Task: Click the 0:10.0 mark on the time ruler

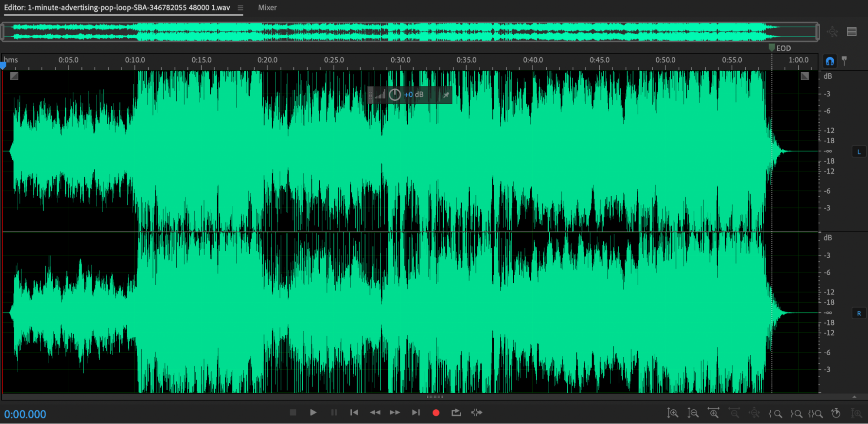Action: 135,60
